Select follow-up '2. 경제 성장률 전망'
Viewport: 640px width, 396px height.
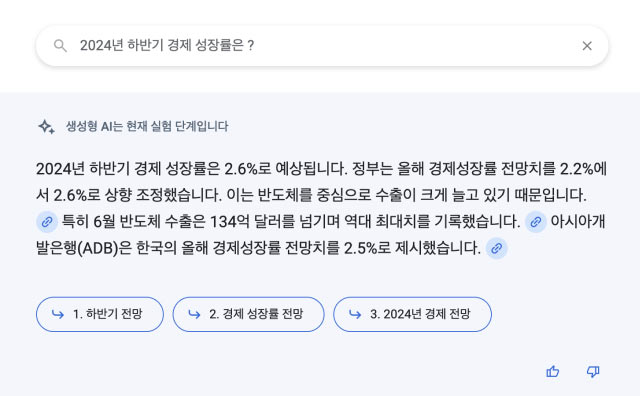point(249,314)
